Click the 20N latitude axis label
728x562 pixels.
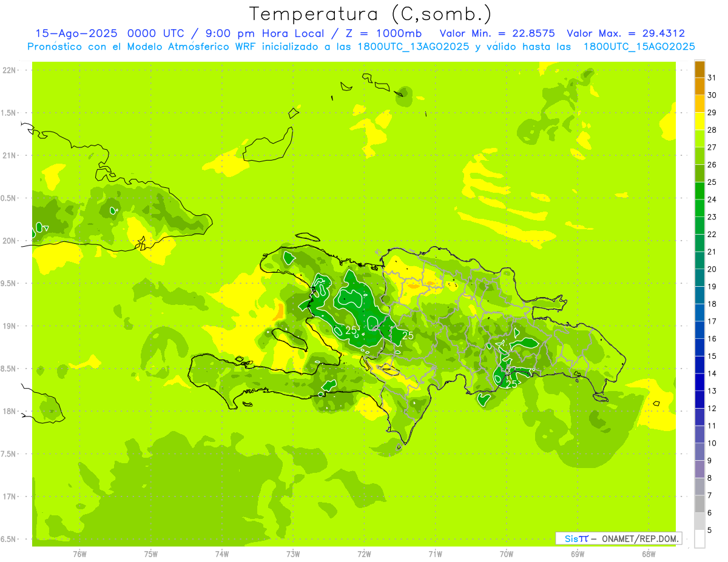click(x=10, y=241)
